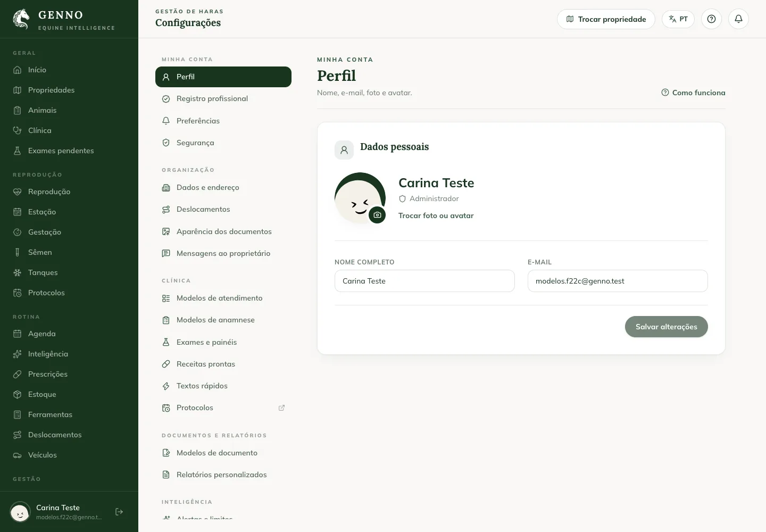Screen dimensions: 766x532
Task: Click the box icon for Estoque
Action: 17,394
